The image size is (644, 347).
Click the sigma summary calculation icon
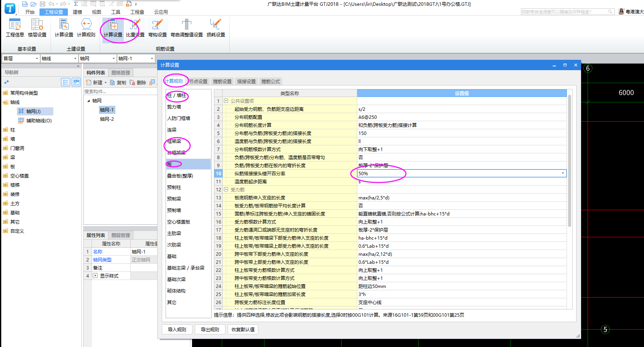pyautogui.click(x=76, y=4)
